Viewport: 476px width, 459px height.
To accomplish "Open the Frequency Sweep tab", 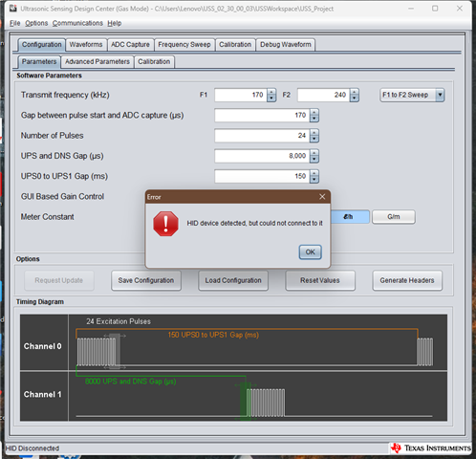I will point(184,45).
